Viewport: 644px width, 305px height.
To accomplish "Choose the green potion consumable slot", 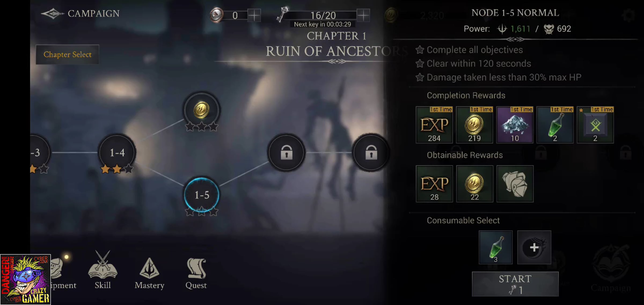I will (496, 247).
